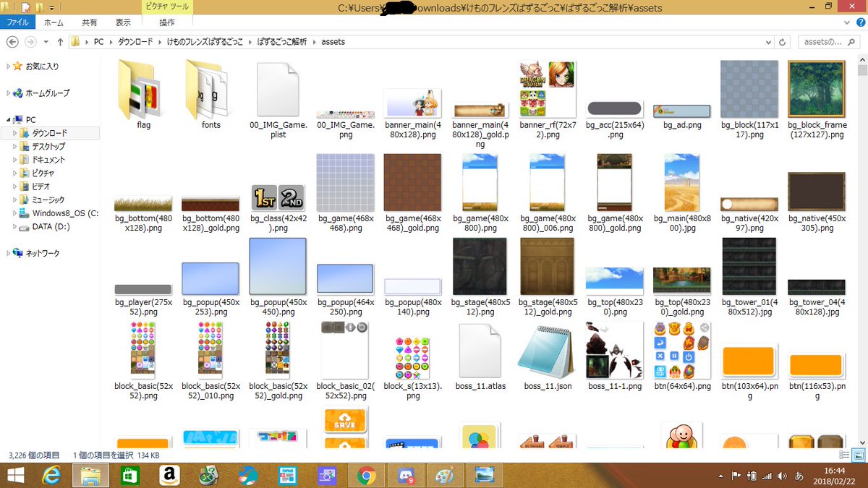This screenshot has width=868, height=488.
Task: Switch to the ホーム ribbon tab
Action: (54, 22)
